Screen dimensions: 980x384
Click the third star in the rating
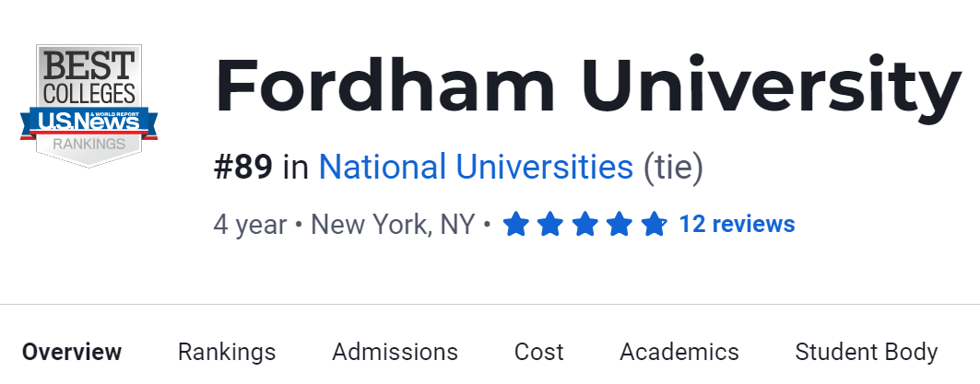(x=584, y=224)
